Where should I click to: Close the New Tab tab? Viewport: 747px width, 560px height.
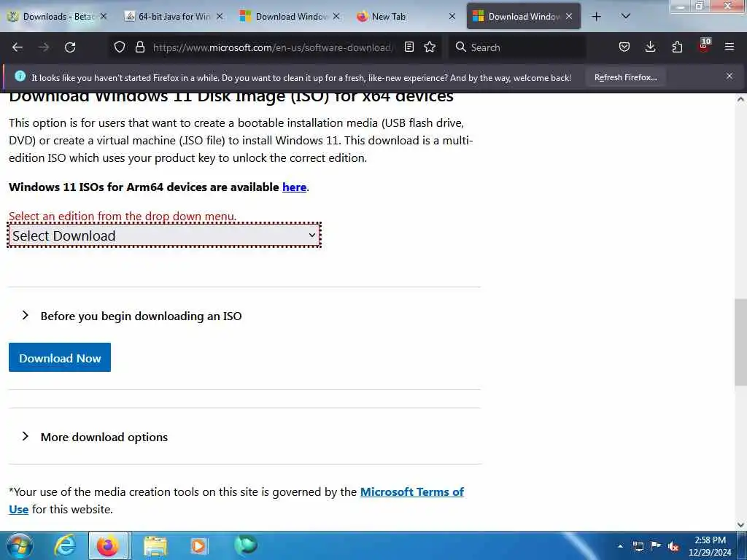coord(452,17)
